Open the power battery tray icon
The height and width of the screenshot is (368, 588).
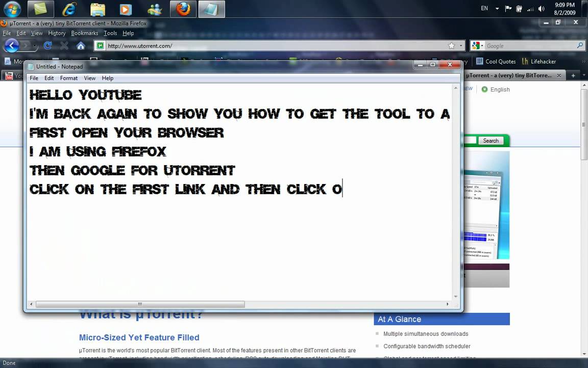(x=519, y=8)
